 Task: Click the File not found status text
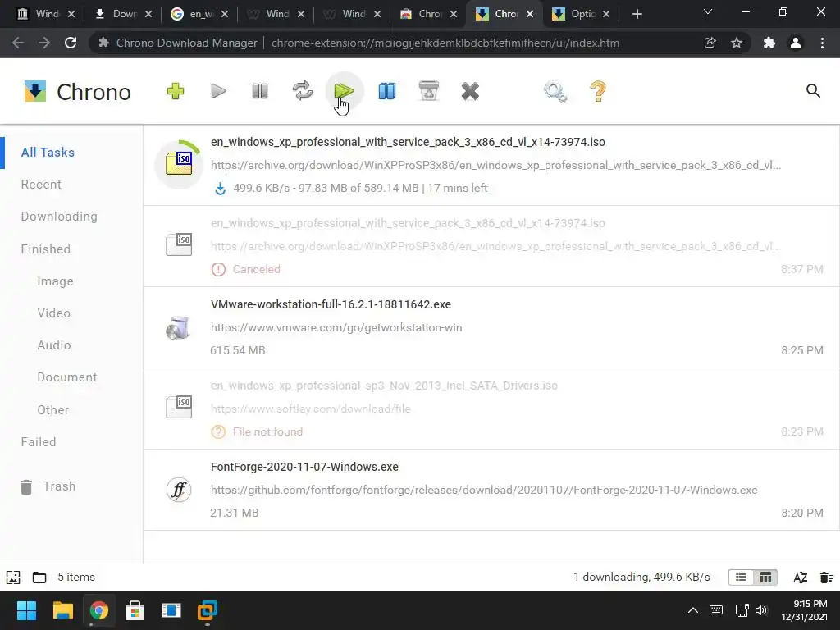(267, 431)
